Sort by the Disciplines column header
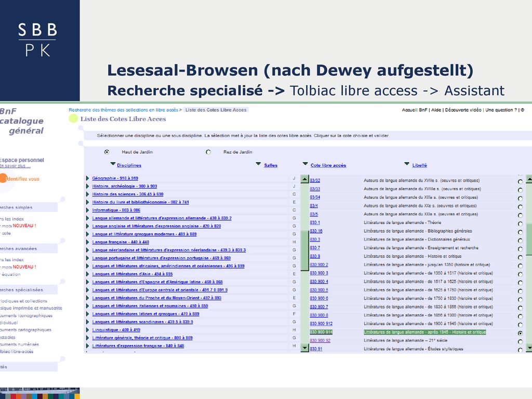Screen dimensions: 532x399 pyautogui.click(x=129, y=165)
